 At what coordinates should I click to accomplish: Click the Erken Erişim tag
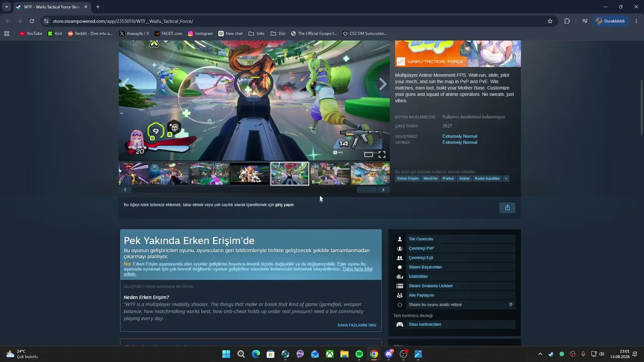click(x=408, y=178)
